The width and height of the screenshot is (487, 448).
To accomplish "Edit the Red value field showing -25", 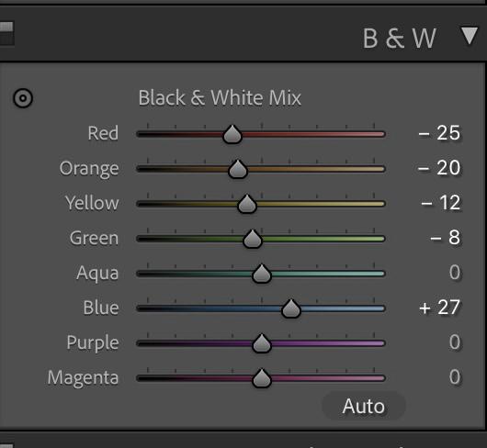I will point(439,133).
